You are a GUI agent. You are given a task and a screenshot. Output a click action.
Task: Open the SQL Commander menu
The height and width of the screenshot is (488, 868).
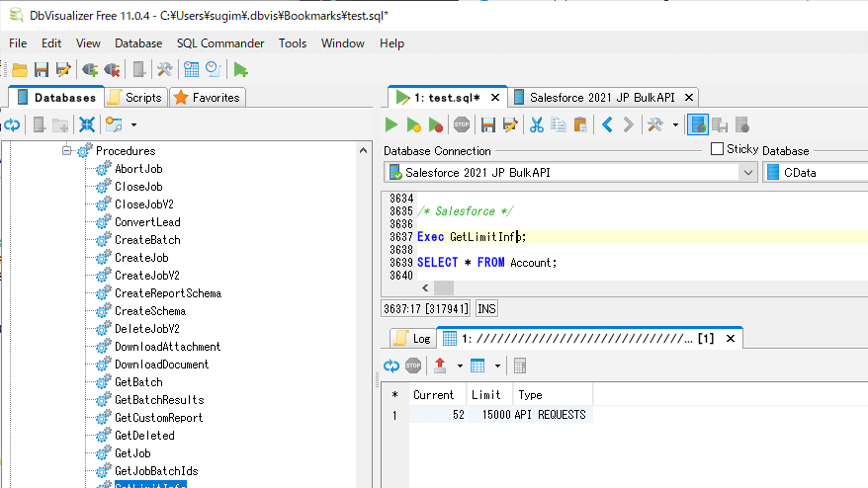[220, 43]
